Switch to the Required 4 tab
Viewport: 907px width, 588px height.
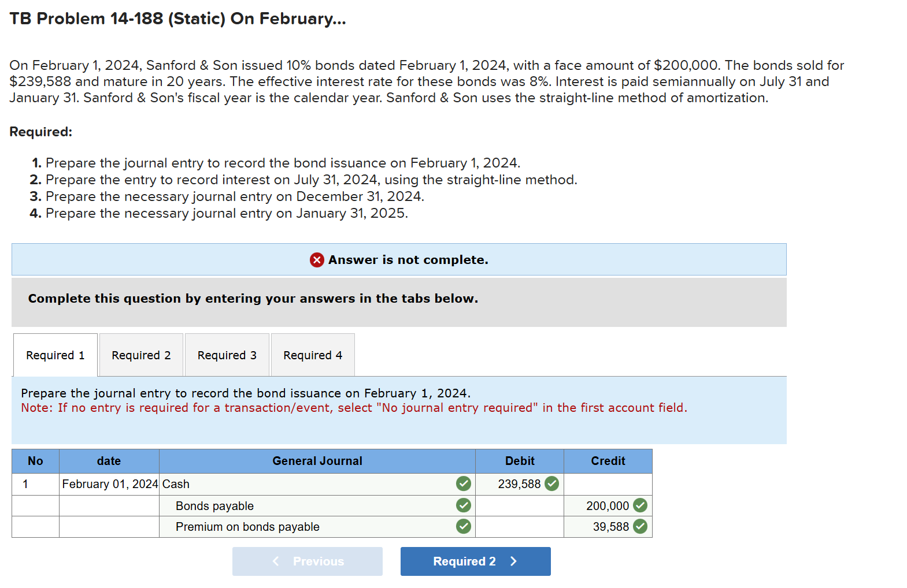312,355
